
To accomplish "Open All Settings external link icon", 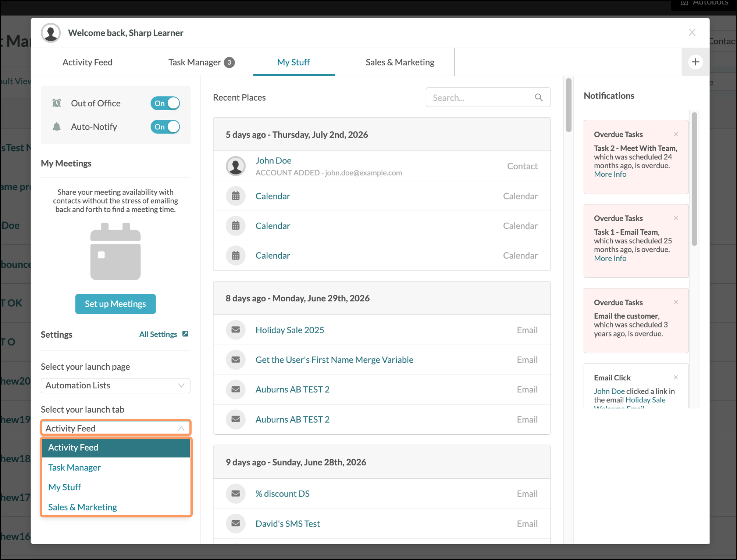I will pyautogui.click(x=185, y=334).
